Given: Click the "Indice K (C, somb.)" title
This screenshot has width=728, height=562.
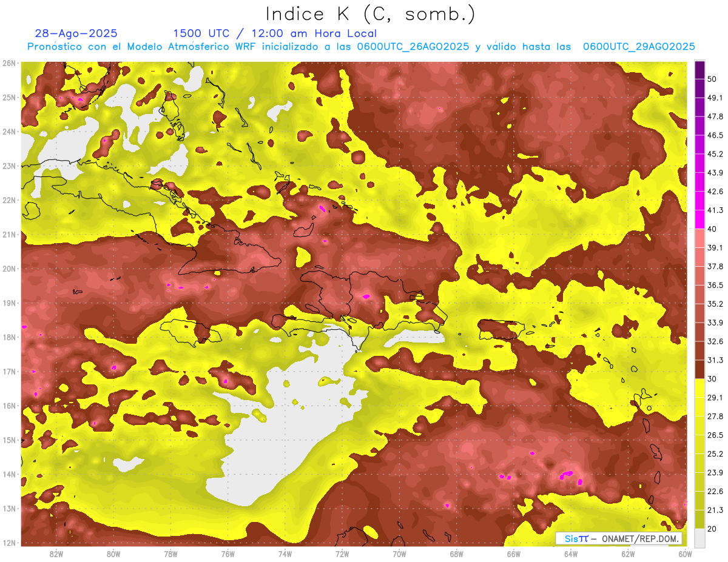Looking at the screenshot, I should pos(370,13).
